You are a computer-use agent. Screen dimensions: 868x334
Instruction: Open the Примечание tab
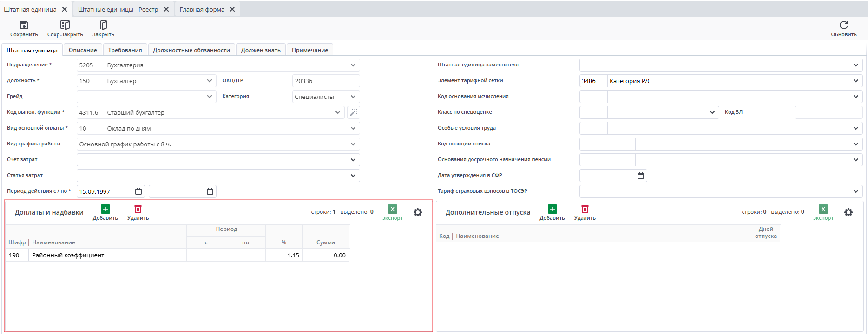click(310, 50)
